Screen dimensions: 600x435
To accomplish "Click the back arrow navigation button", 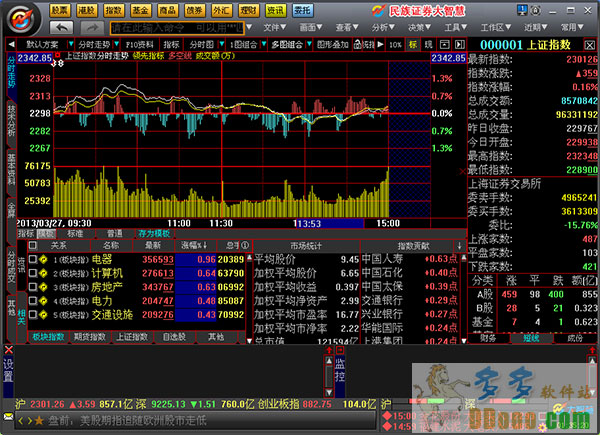I will coord(62,28).
